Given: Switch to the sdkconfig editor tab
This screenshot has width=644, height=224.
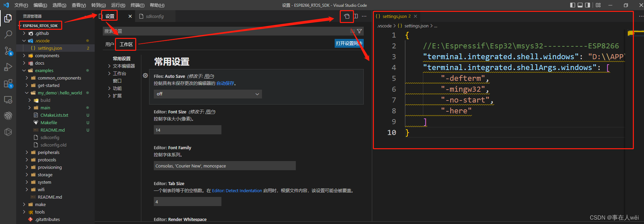Looking at the screenshot, I should (154, 16).
